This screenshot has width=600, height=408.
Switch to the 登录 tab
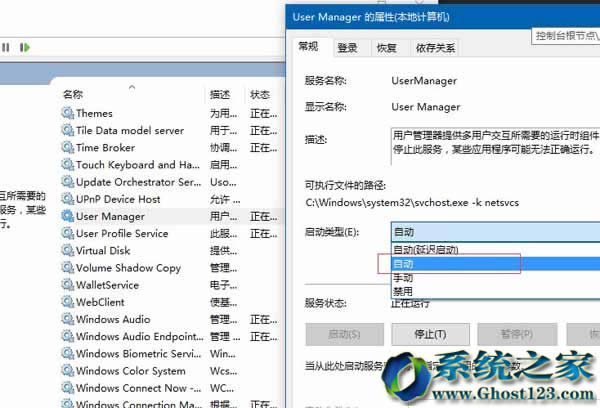click(x=347, y=47)
